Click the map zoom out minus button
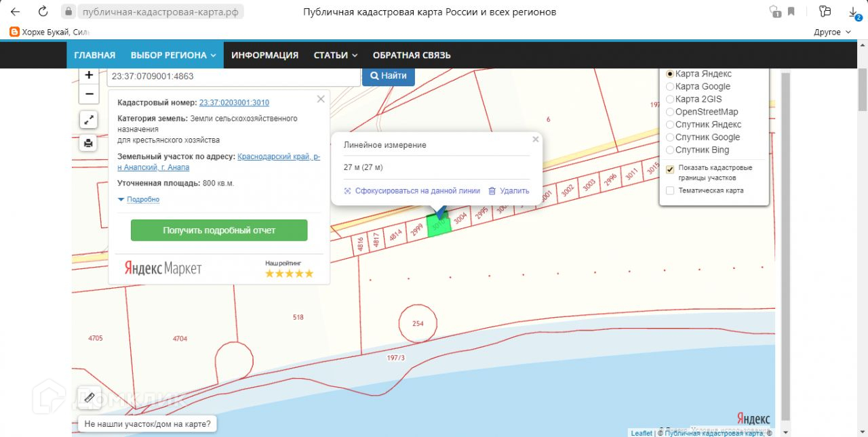The width and height of the screenshot is (868, 437). pyautogui.click(x=89, y=93)
